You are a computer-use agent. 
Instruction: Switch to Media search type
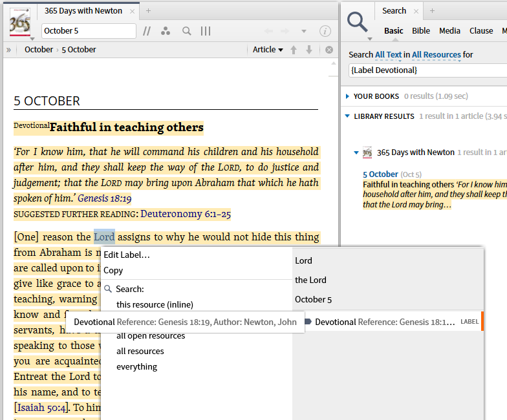tap(449, 31)
